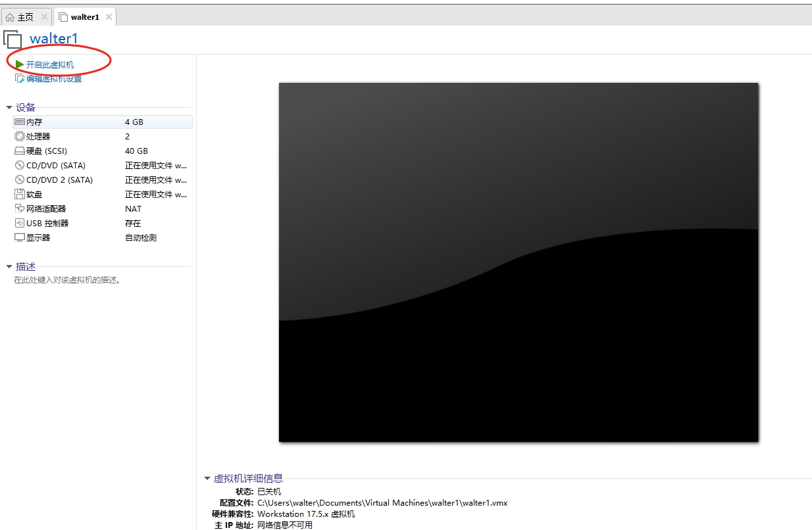This screenshot has height=530, width=812.
Task: Select the hard disk (SCSI) icon
Action: [20, 151]
